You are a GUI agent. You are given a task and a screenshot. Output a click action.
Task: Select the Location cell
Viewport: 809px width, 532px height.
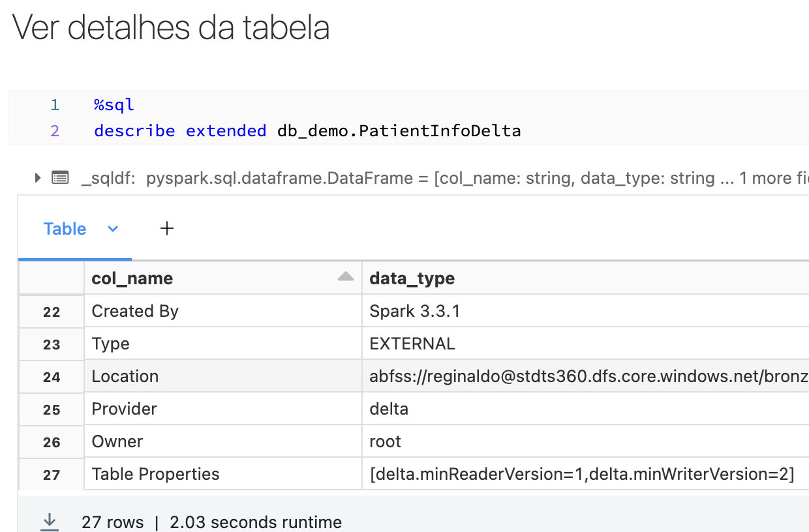[x=222, y=376]
